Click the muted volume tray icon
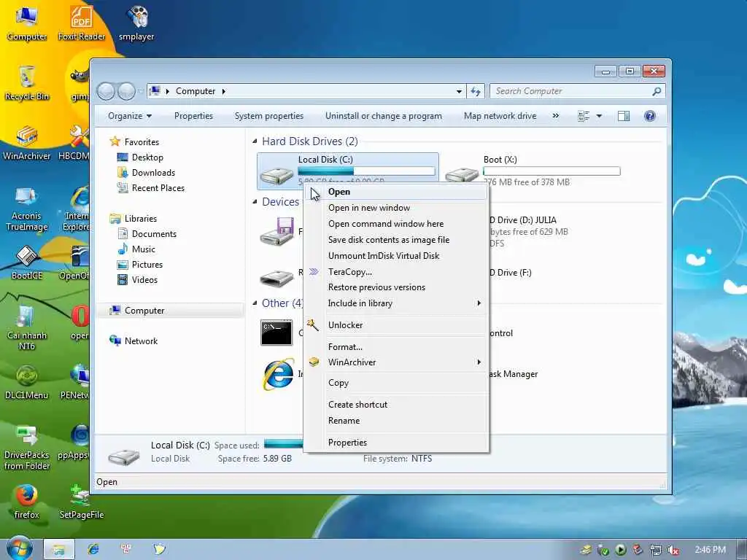The width and height of the screenshot is (747, 560). pos(673,550)
